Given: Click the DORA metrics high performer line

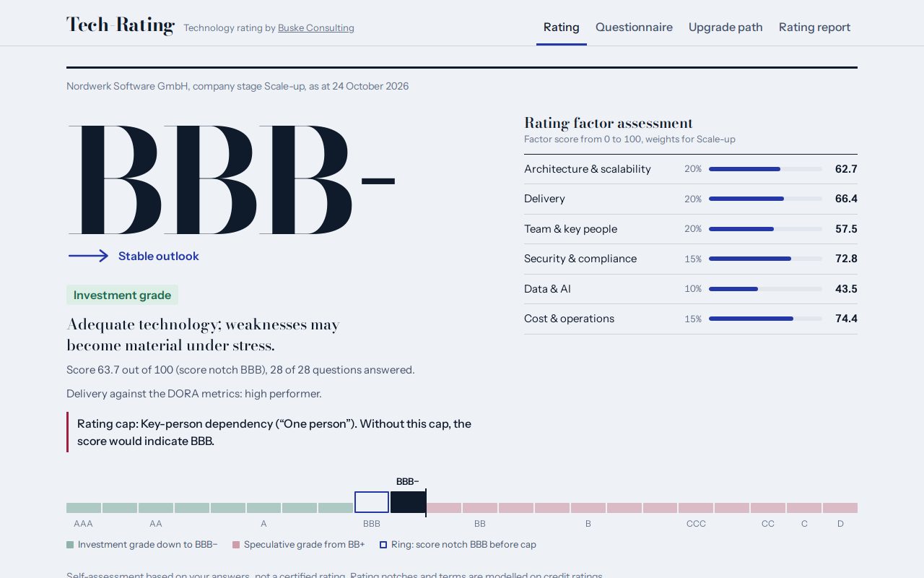Looking at the screenshot, I should (194, 394).
